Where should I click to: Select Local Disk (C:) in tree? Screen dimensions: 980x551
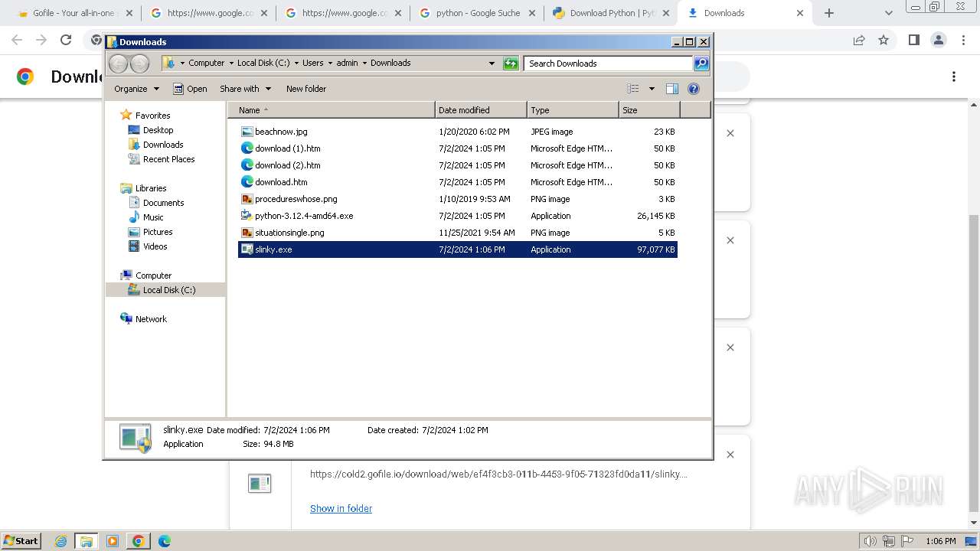pos(168,290)
